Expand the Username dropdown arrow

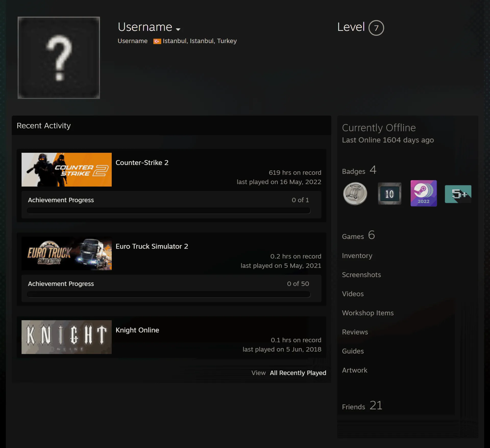pos(178,29)
